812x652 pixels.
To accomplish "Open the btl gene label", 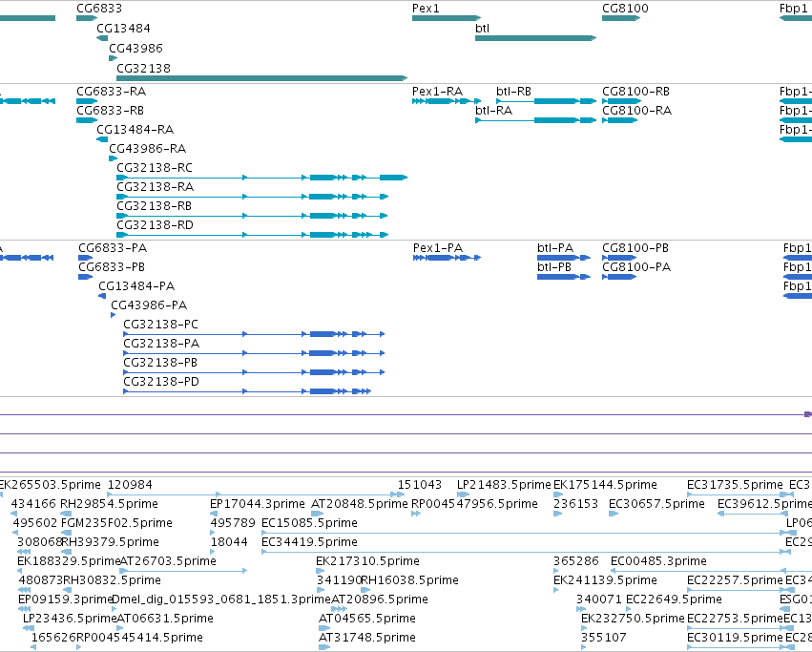I will pos(482,29).
